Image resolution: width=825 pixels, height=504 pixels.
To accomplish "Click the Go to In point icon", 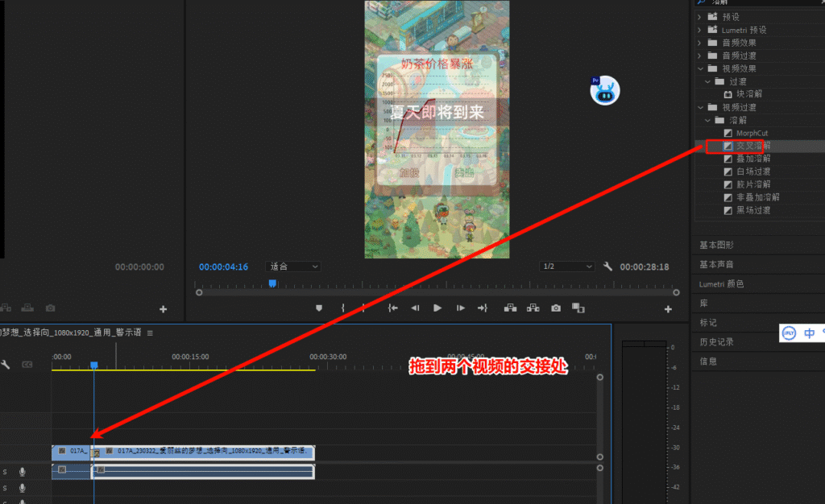I will [x=393, y=308].
